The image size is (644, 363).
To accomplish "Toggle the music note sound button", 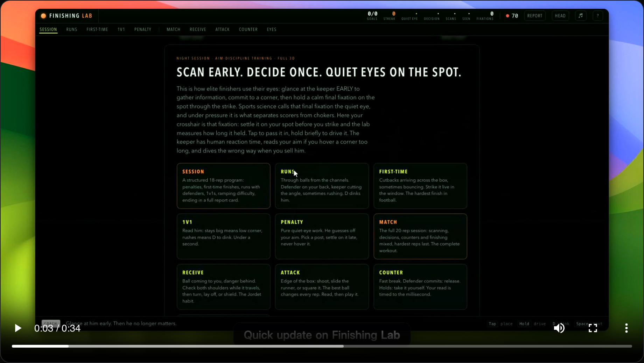I will pyautogui.click(x=581, y=16).
